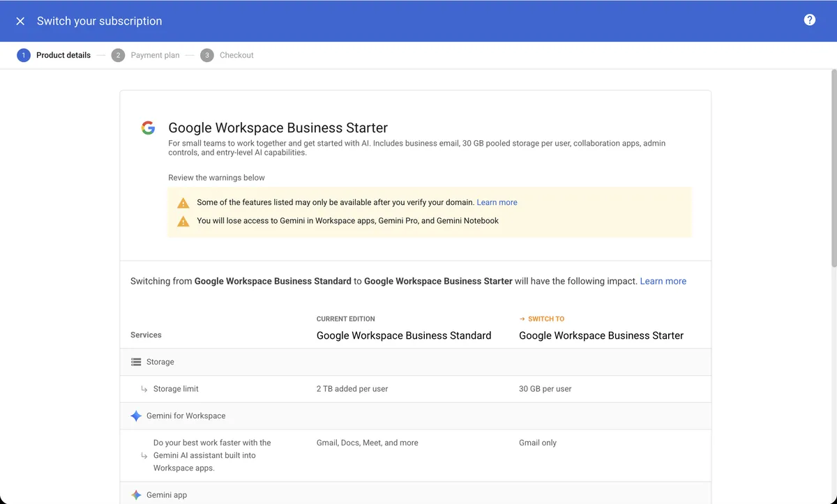This screenshot has height=504, width=837.
Task: Click the 2 TB added per user value
Action: pos(352,389)
